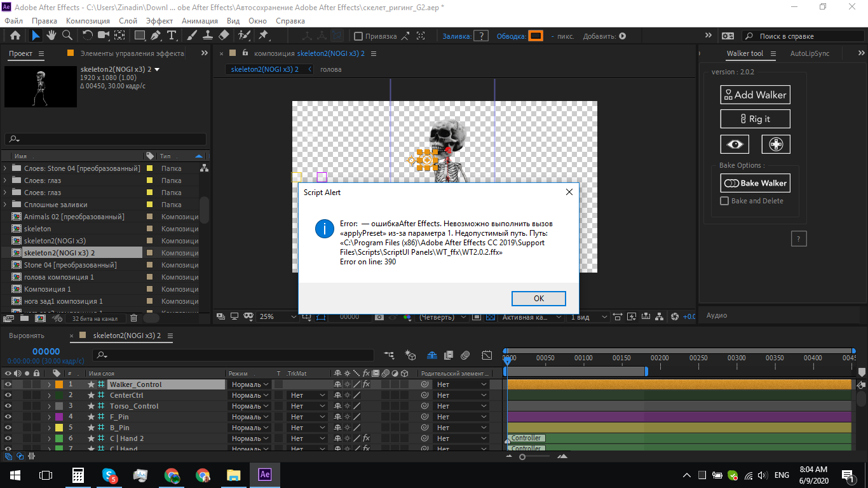Screen dimensions: 868x488
Task: Click the snapshot camera icon in viewer
Action: 379,316
